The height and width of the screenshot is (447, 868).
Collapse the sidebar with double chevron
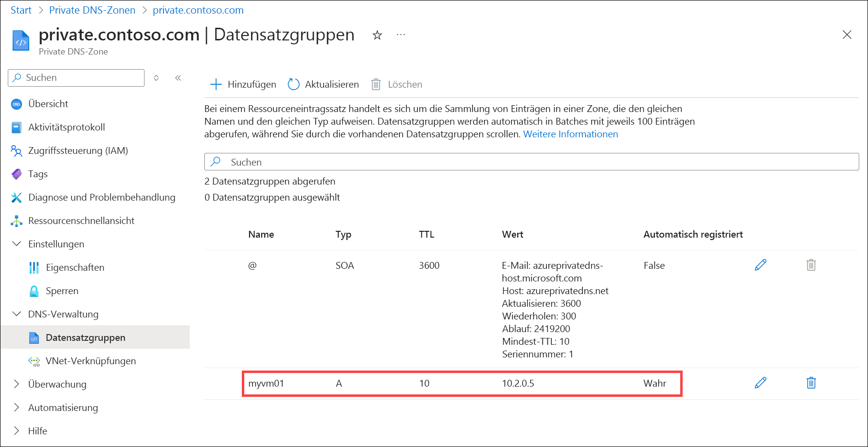pos(178,78)
